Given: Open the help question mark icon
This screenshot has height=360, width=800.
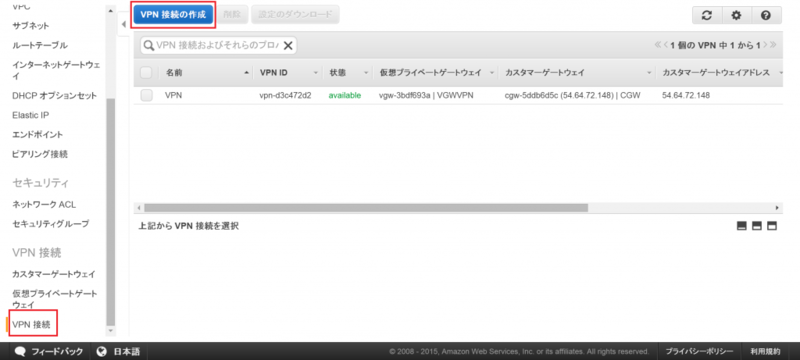Looking at the screenshot, I should click(766, 15).
